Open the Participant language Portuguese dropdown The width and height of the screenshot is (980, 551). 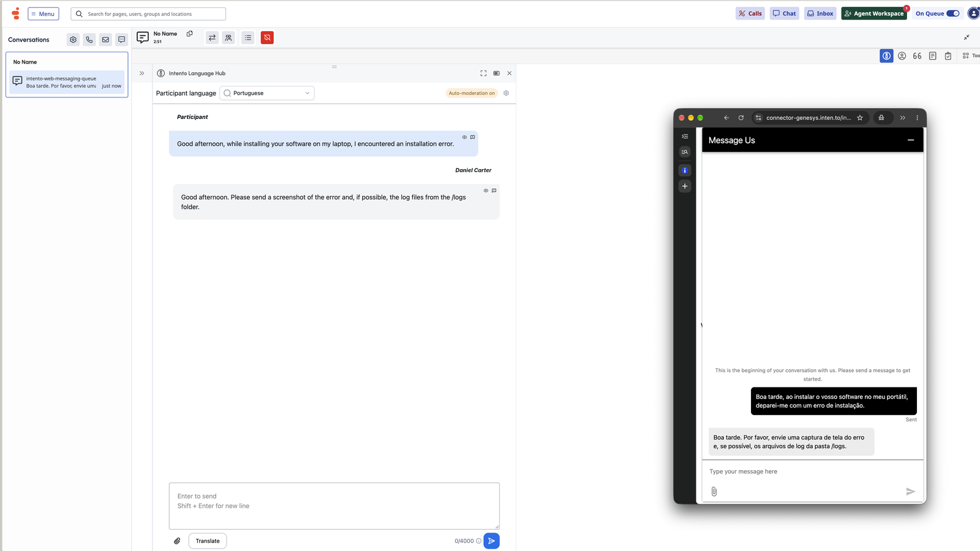[x=267, y=93]
